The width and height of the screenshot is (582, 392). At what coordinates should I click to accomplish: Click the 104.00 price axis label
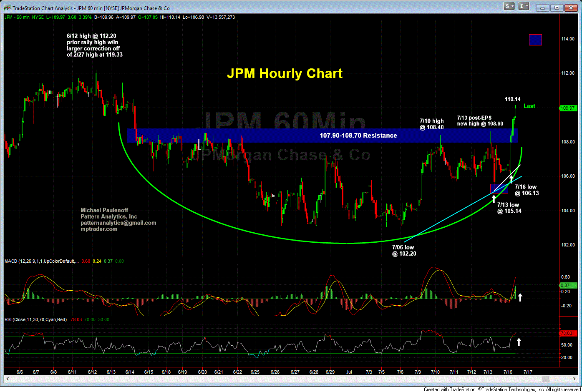[567, 211]
